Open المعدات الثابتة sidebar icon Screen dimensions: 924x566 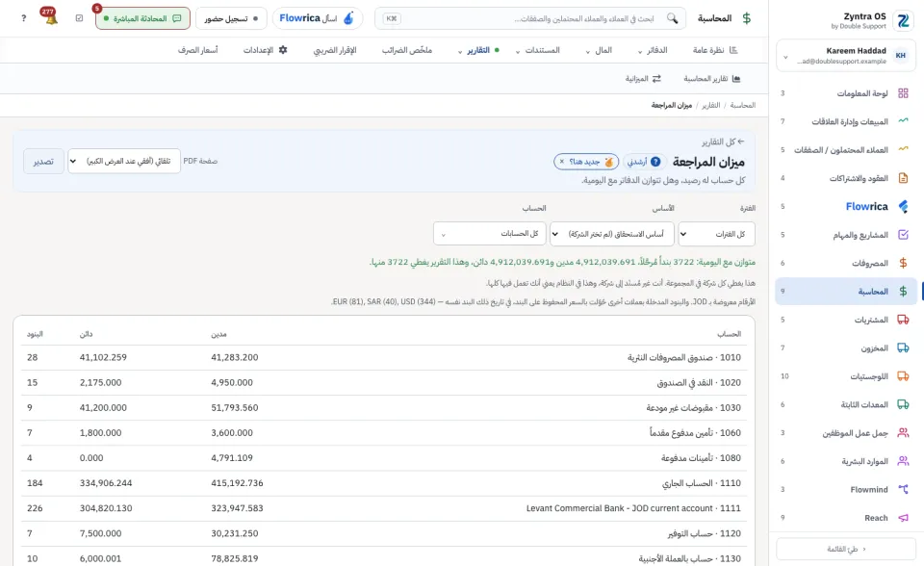(x=903, y=404)
